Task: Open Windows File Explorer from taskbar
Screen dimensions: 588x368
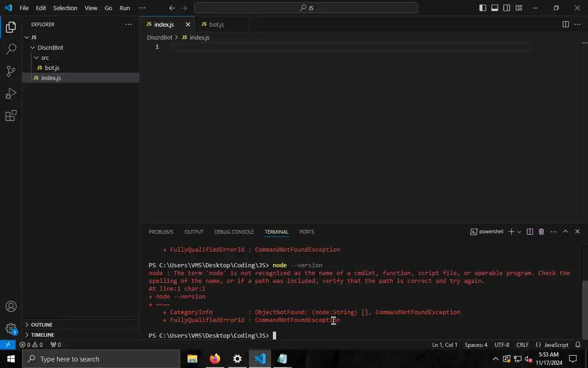Action: pos(192,359)
